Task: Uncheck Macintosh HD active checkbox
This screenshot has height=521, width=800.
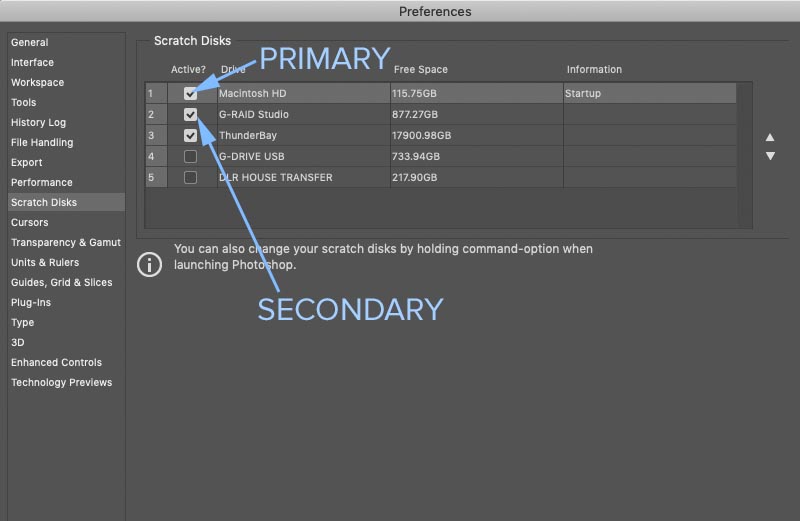Action: coord(190,93)
